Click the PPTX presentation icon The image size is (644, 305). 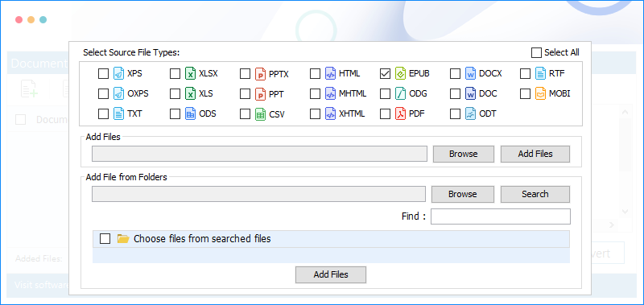260,74
